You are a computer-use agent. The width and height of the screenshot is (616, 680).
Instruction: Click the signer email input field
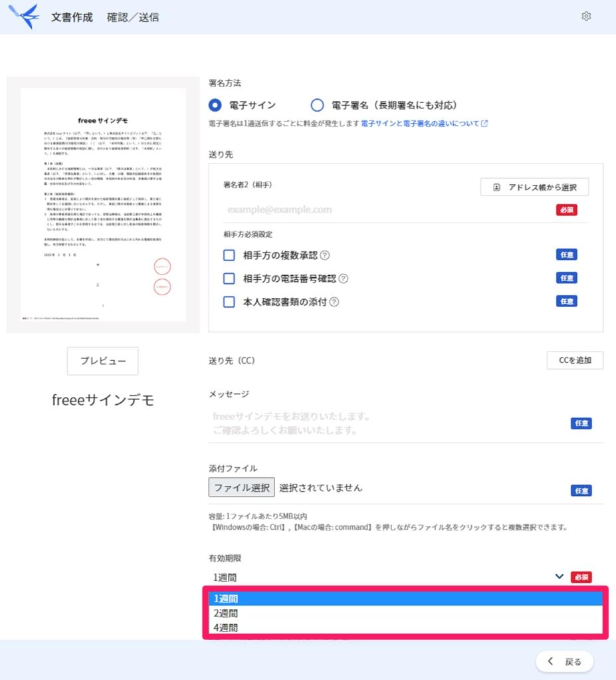click(388, 210)
